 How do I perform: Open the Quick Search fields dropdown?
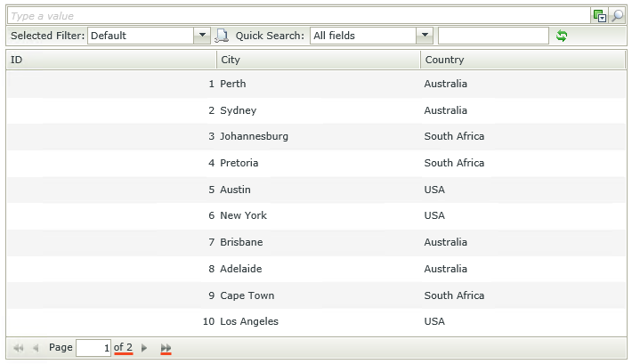[x=425, y=36]
